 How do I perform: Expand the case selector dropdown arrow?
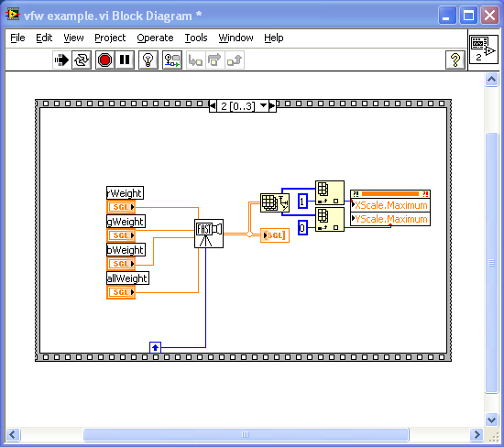pyautogui.click(x=263, y=105)
